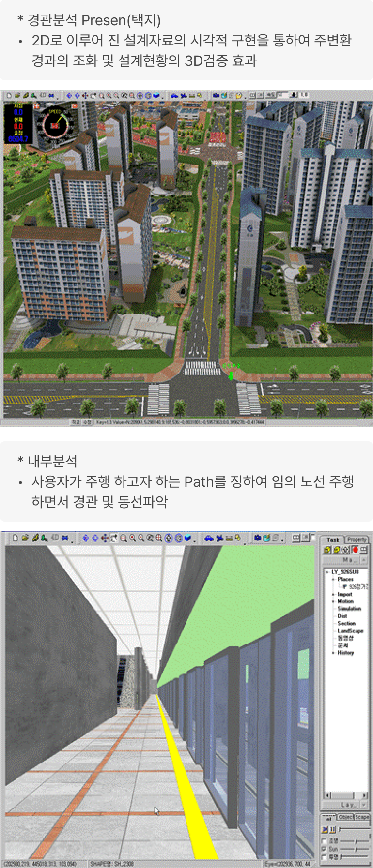This screenshot has height=868, width=373.
Task: Click the speedometer gauge in upper 3D view
Action: [x=54, y=125]
